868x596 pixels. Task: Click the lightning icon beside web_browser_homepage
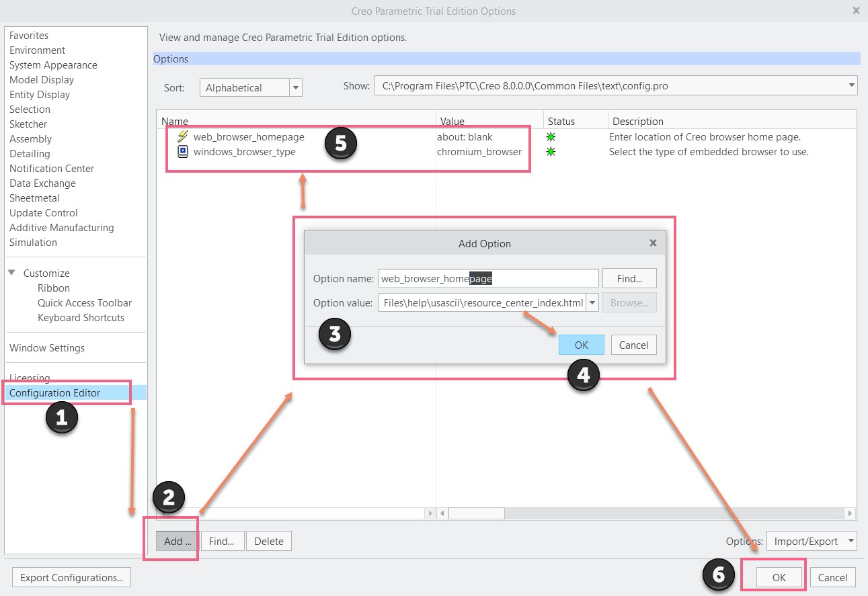pos(182,136)
